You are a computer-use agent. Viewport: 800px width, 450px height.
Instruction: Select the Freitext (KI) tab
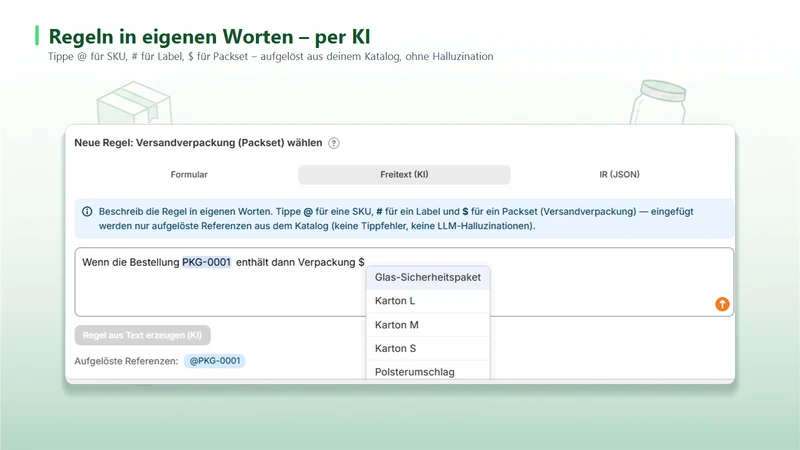point(404,174)
